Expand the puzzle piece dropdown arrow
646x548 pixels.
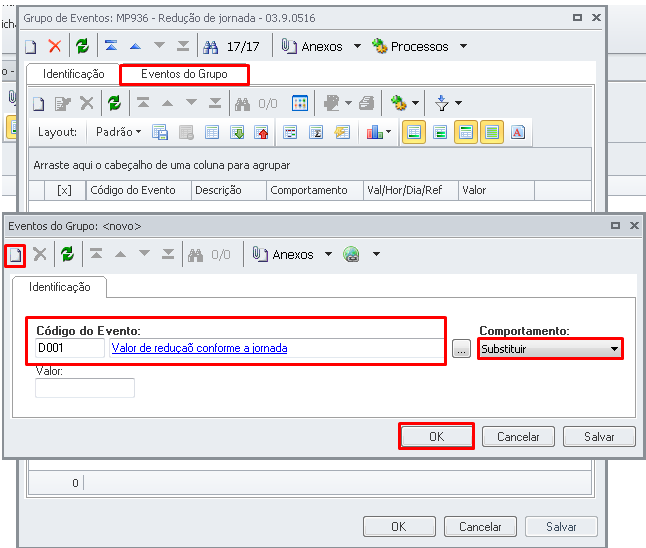pos(348,103)
